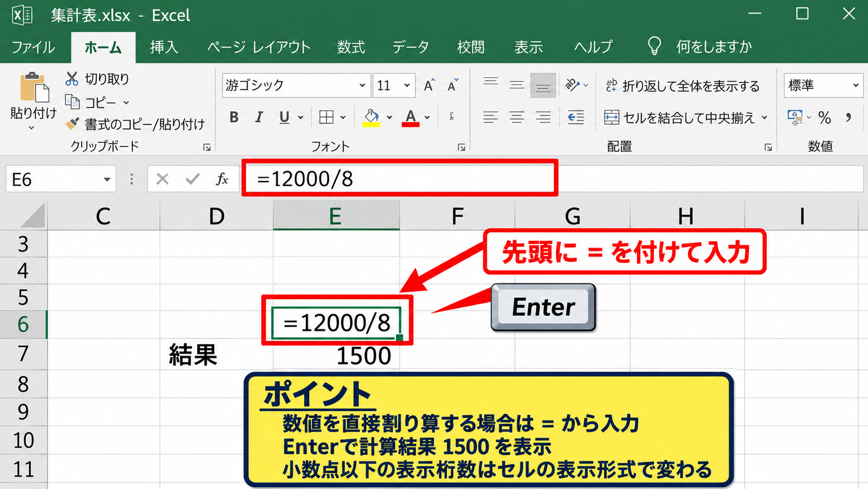Toggle align text right

tap(543, 117)
